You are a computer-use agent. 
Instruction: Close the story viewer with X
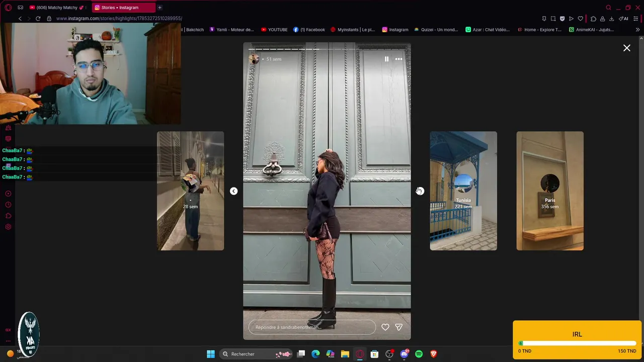[x=627, y=48]
